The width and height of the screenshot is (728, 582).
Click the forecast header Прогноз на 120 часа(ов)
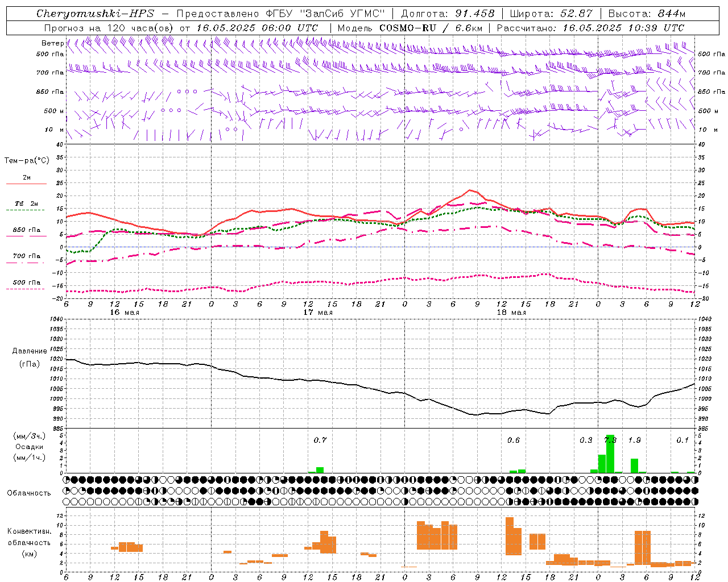[x=109, y=28]
